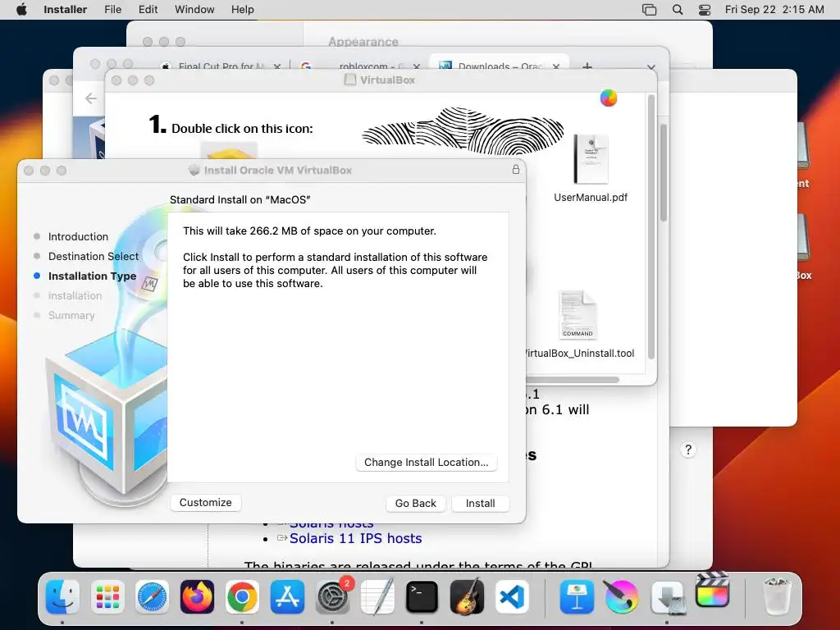840x630 pixels.
Task: Launch Firefox from the Dock
Action: pos(197,597)
